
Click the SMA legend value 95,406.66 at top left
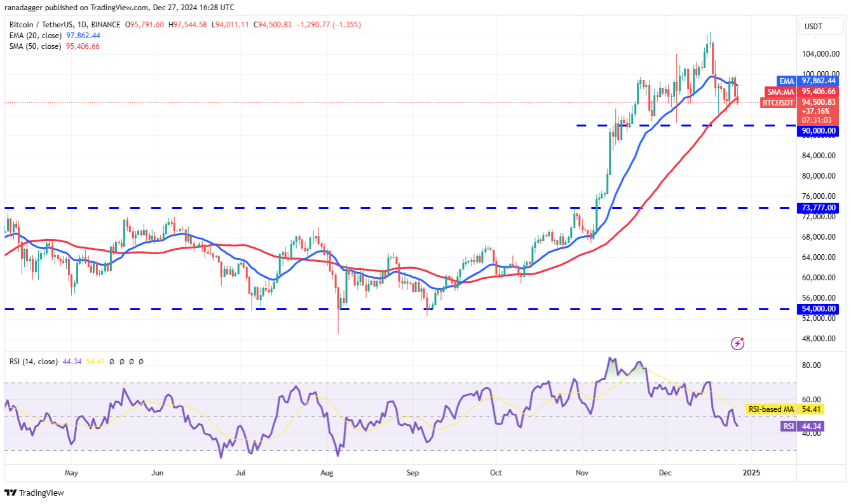[x=83, y=46]
